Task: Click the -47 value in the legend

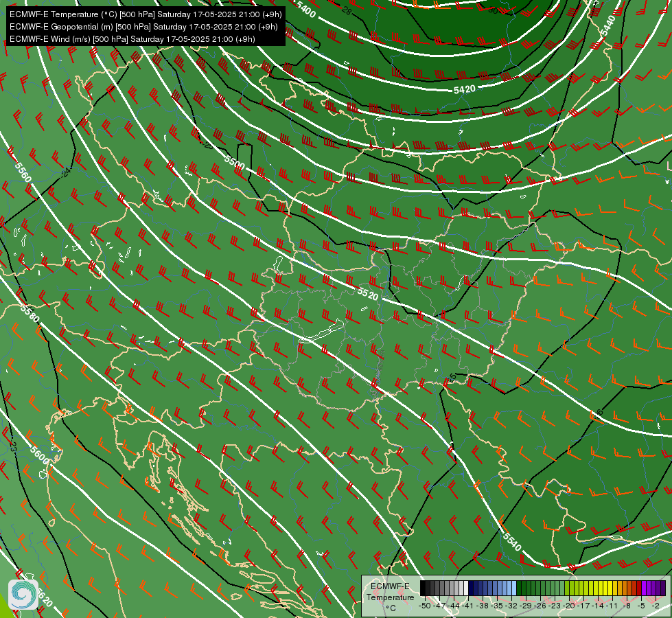Action: (x=439, y=606)
